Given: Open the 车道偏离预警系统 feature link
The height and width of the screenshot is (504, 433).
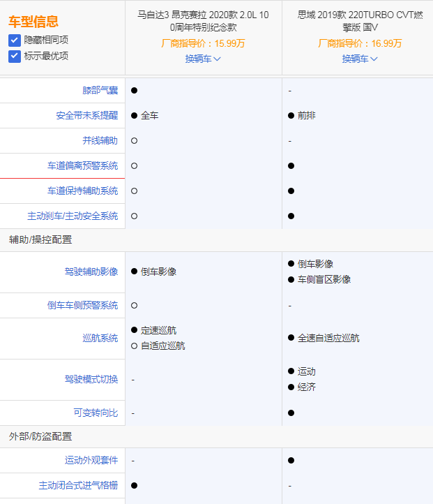Looking at the screenshot, I should tap(82, 166).
